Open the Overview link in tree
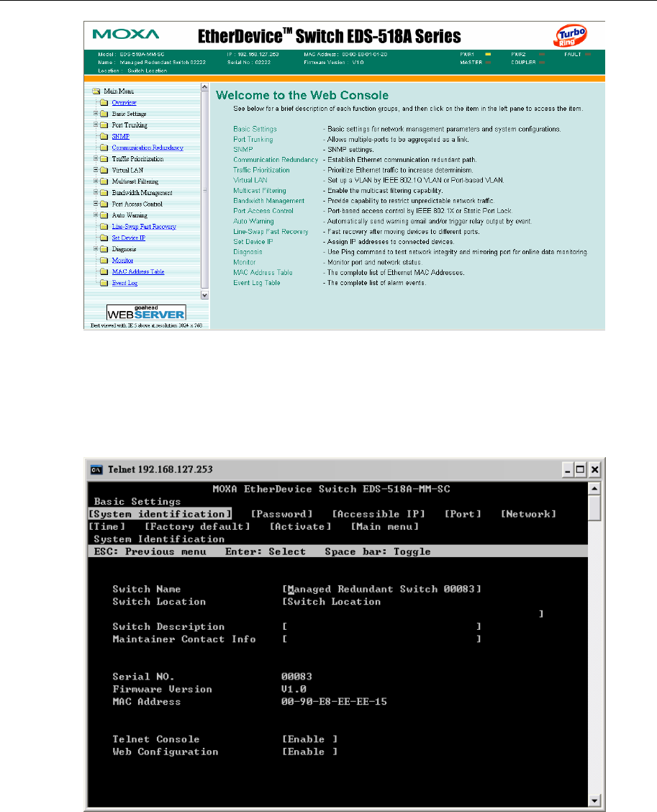Screen dimensions: 657x812 pyautogui.click(x=124, y=102)
